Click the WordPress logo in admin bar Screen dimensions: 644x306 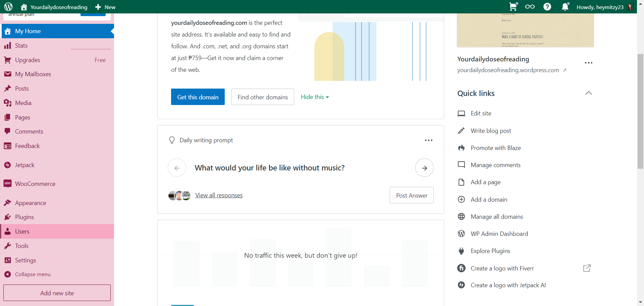point(8,7)
